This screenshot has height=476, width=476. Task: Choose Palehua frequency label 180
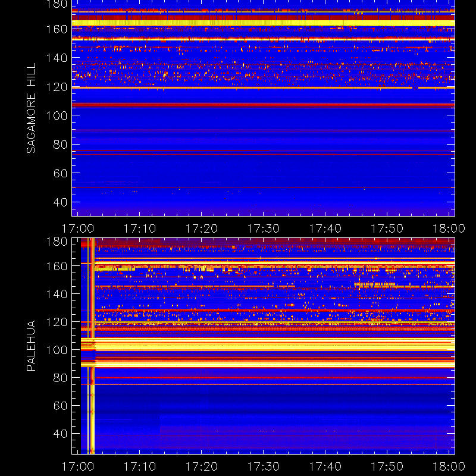click(57, 242)
